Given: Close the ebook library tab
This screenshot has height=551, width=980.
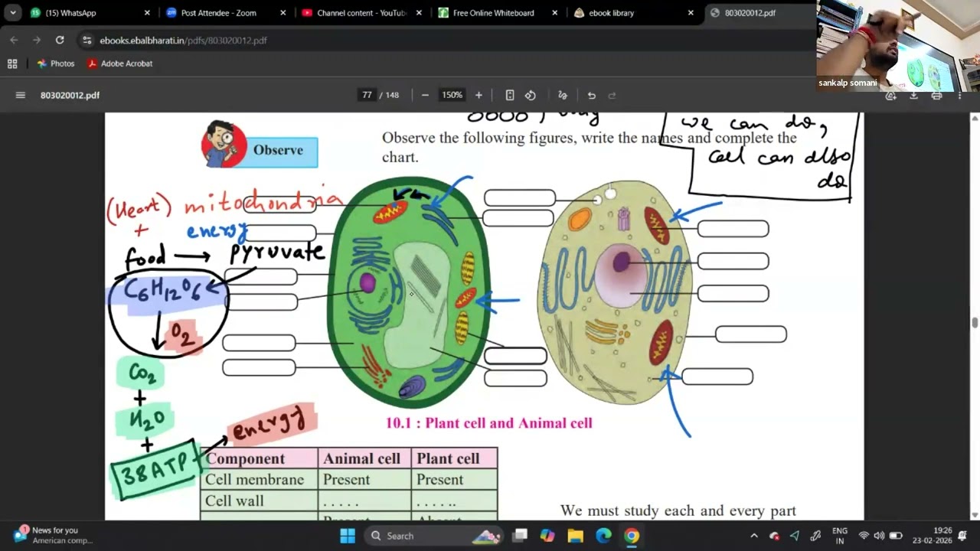Looking at the screenshot, I should [x=691, y=13].
